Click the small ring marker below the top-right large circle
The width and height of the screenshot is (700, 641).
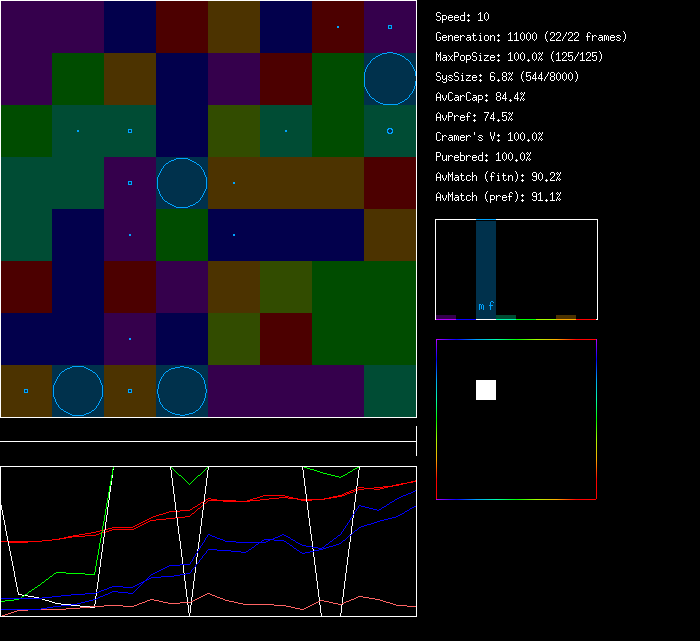[390, 131]
